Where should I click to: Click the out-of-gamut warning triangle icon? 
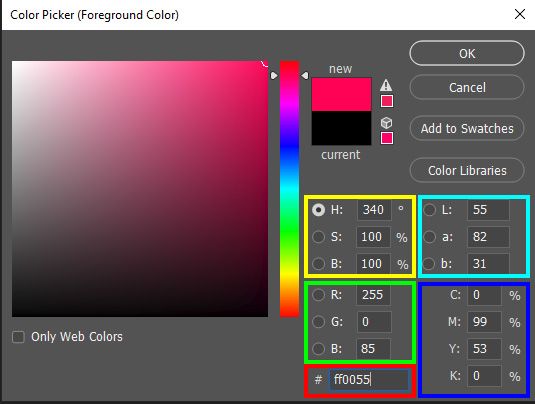click(386, 85)
